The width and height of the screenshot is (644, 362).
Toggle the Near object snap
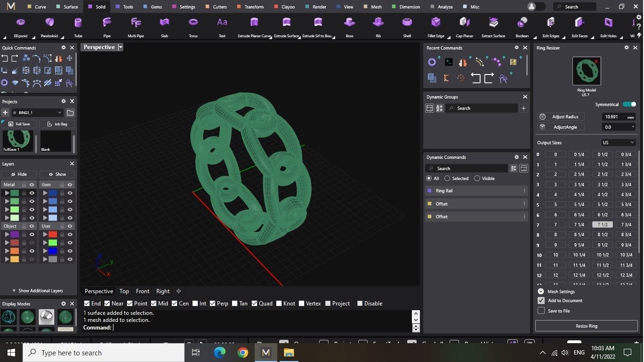pos(107,304)
